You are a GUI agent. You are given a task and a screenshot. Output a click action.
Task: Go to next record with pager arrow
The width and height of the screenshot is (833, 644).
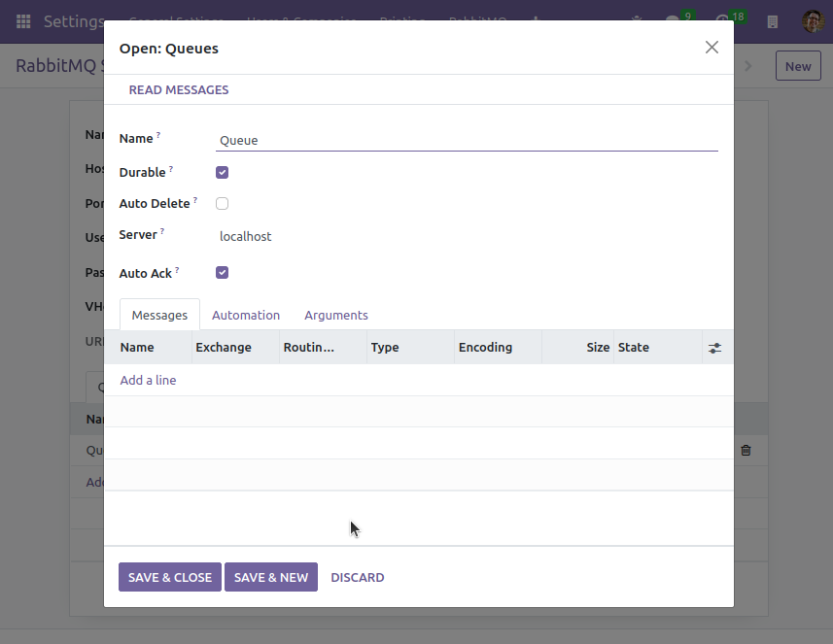click(748, 66)
